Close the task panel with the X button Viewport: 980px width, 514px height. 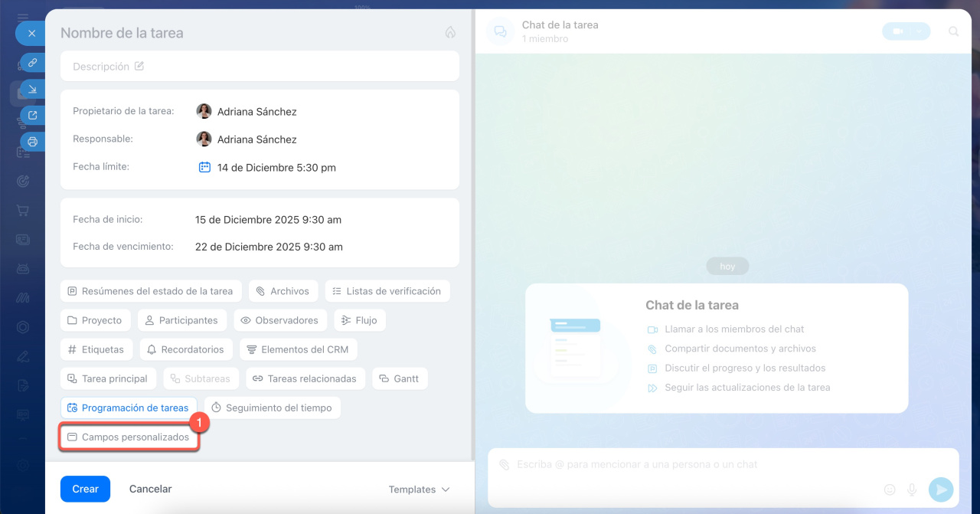(x=31, y=33)
